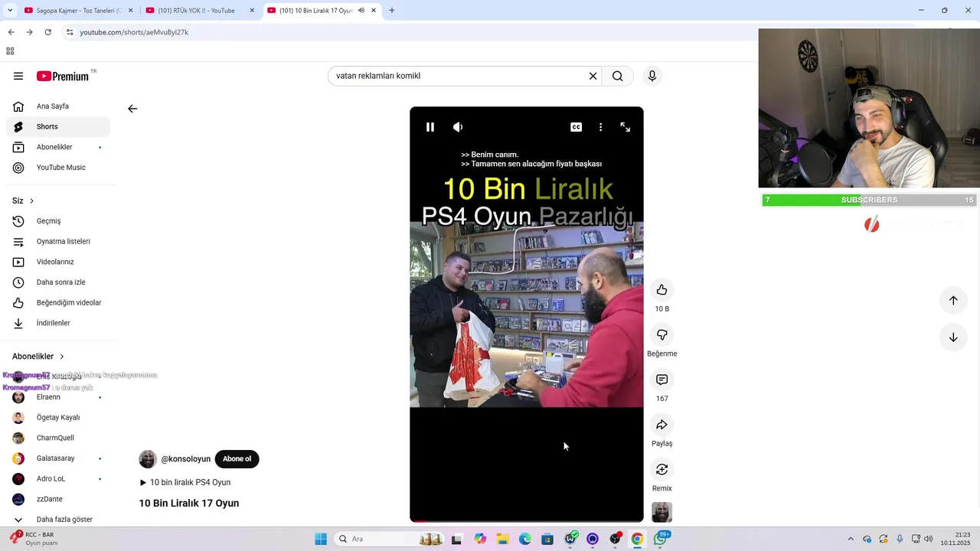Open Daha sonra izle list
This screenshot has width=980, height=551.
58,282
